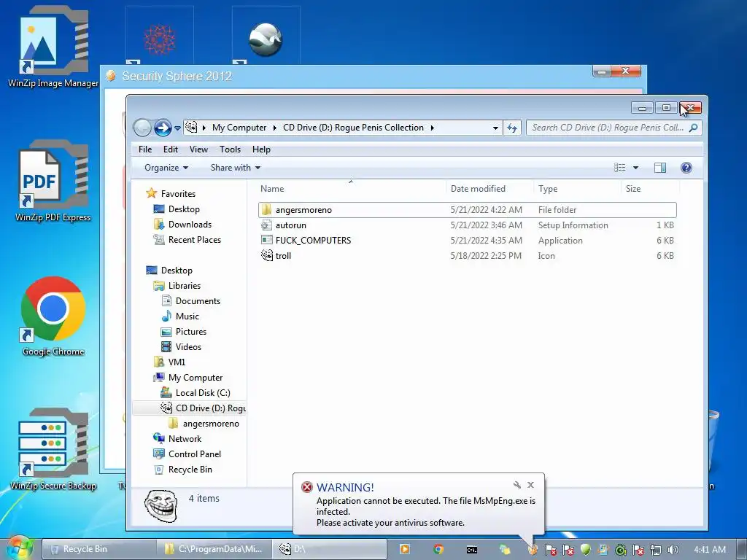Sort by Size column header
The image size is (747, 560).
650,189
